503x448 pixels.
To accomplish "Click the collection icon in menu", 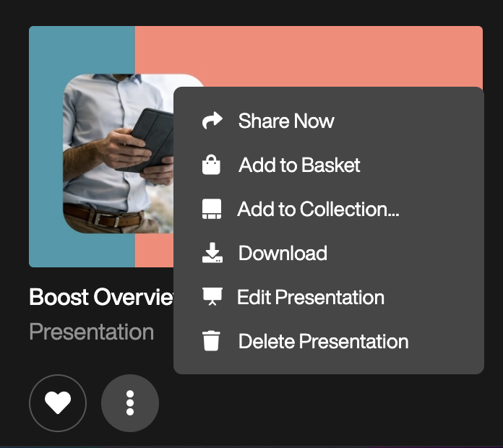I will tap(211, 210).
